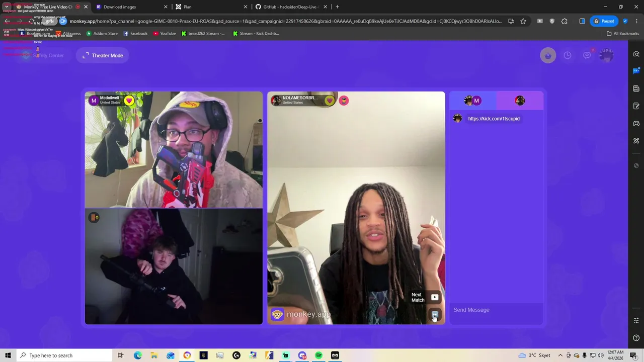Click heart badge on Mcdoitwell's video
644x362 pixels.
point(129,101)
